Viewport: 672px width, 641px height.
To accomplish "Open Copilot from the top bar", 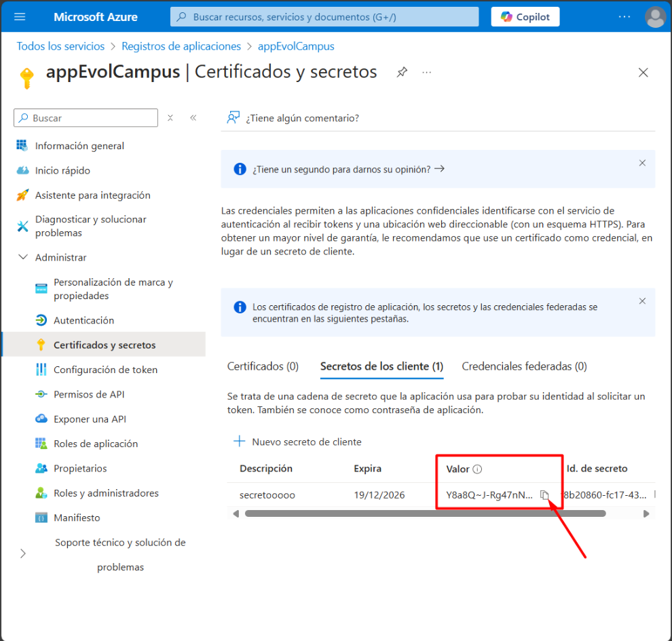I will 525,17.
